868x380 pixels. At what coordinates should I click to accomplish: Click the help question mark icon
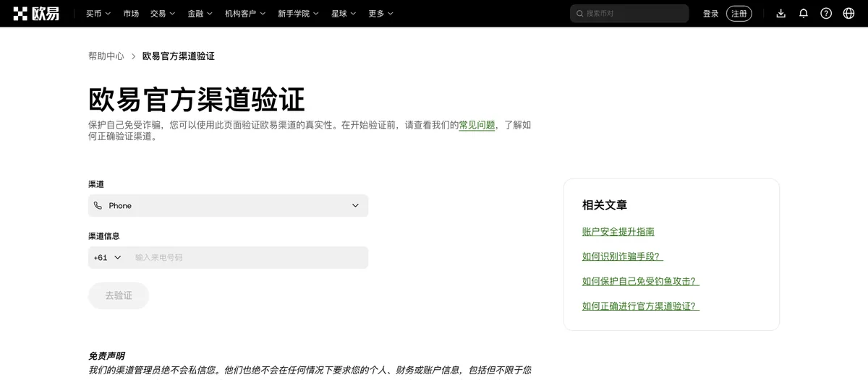point(826,13)
